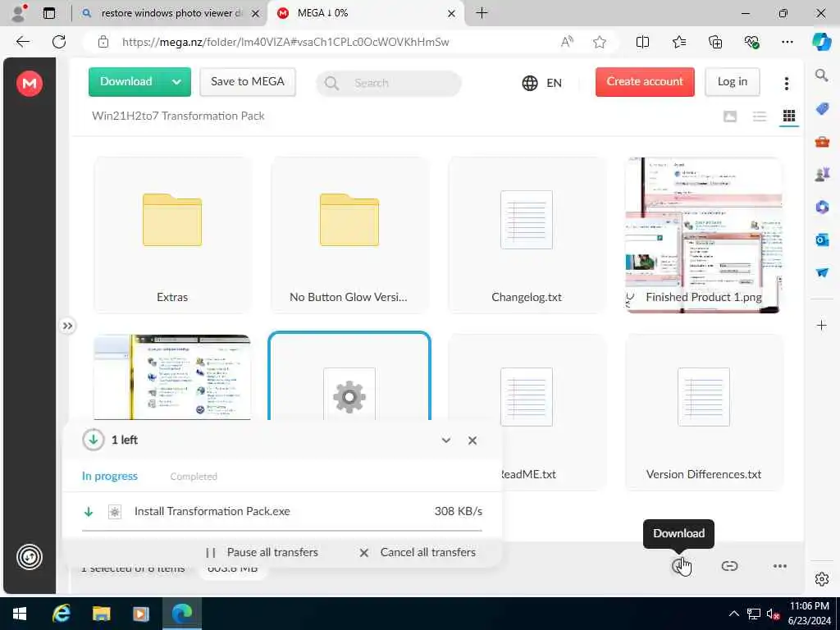
Task: Switch to list view
Action: [x=759, y=116]
